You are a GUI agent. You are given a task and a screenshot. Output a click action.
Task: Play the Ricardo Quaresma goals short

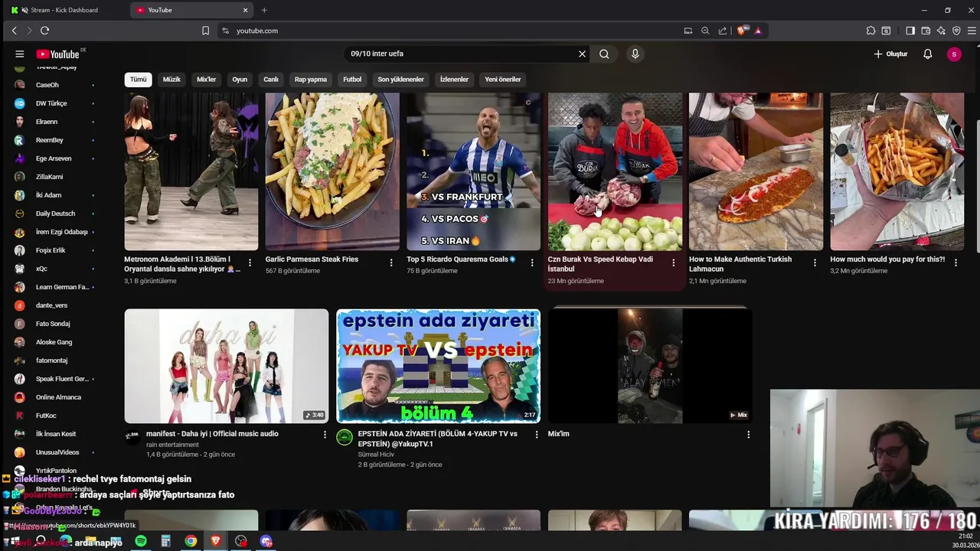click(x=473, y=171)
